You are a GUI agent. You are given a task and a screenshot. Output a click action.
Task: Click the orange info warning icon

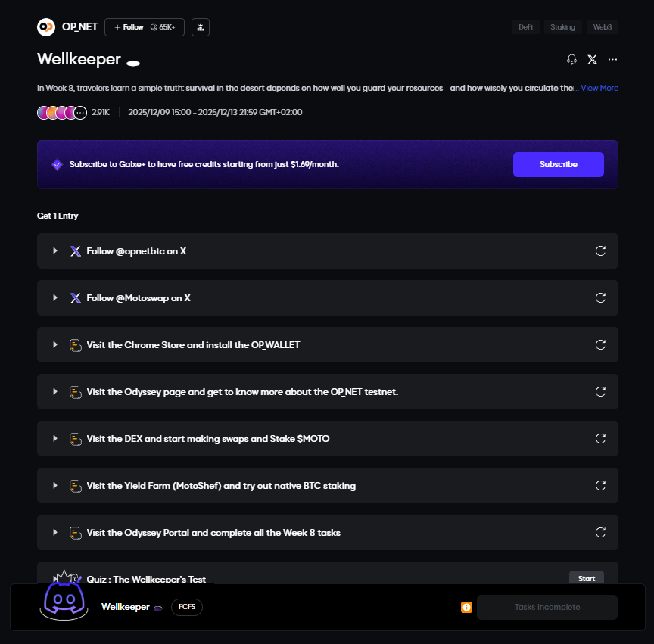coord(466,607)
